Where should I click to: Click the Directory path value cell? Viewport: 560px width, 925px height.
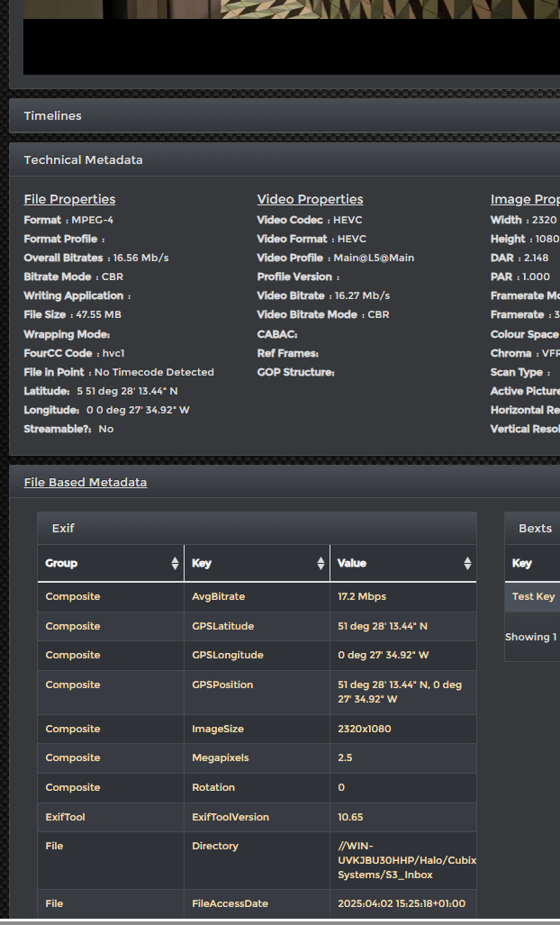tap(403, 860)
